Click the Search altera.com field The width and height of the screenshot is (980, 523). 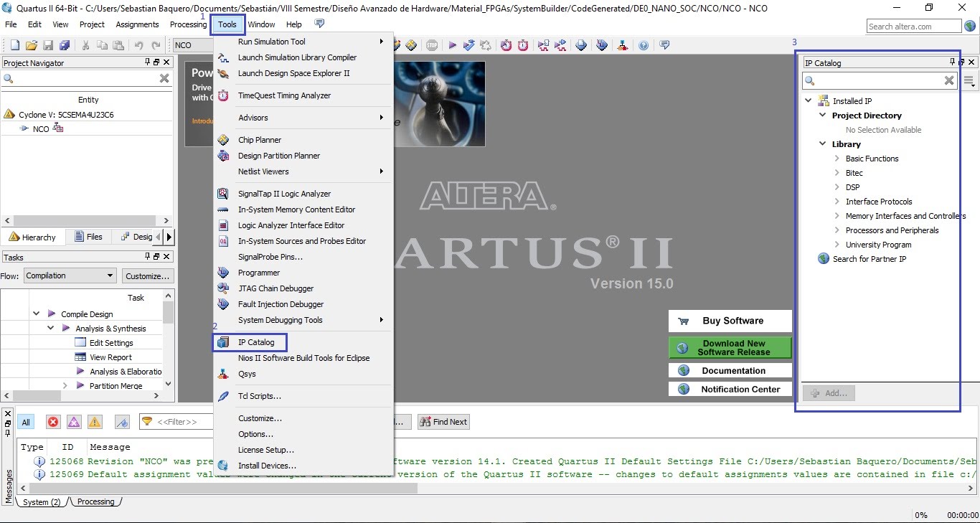pos(914,27)
